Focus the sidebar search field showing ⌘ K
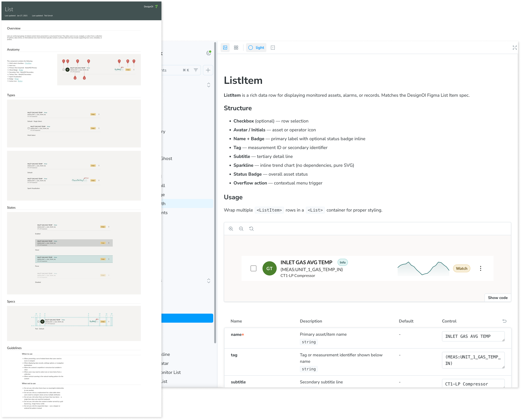Screen dimensions: 521x420 point(181,70)
